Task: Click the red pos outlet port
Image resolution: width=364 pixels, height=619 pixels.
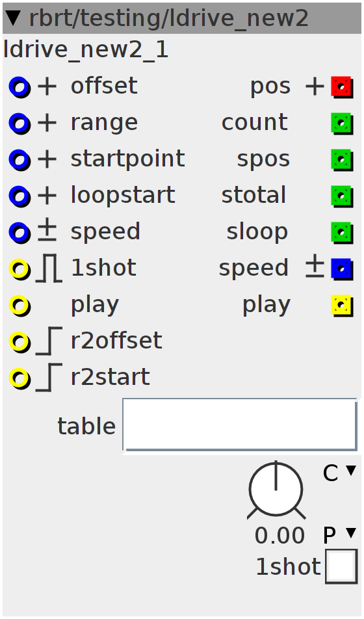Action: [x=341, y=87]
